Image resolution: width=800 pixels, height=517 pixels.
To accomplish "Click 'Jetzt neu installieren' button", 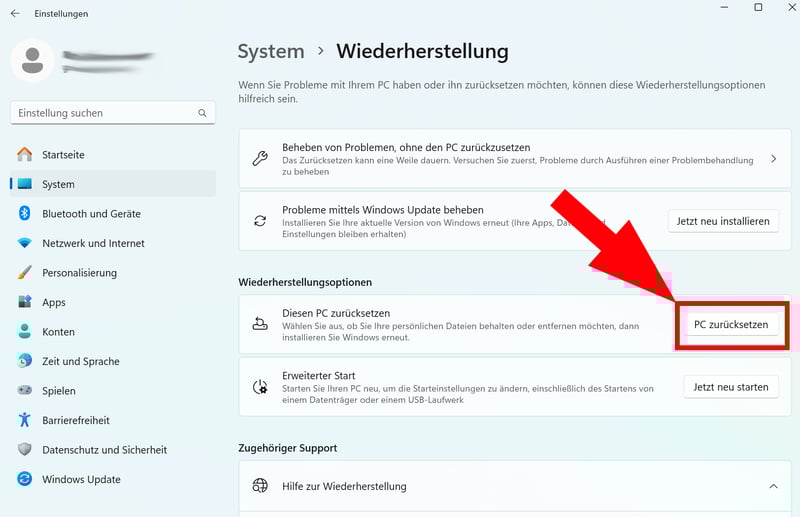I will [722, 221].
